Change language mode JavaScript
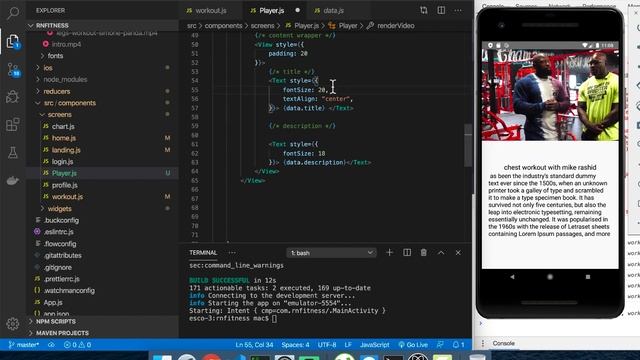This screenshot has width=640, height=360. click(x=374, y=345)
